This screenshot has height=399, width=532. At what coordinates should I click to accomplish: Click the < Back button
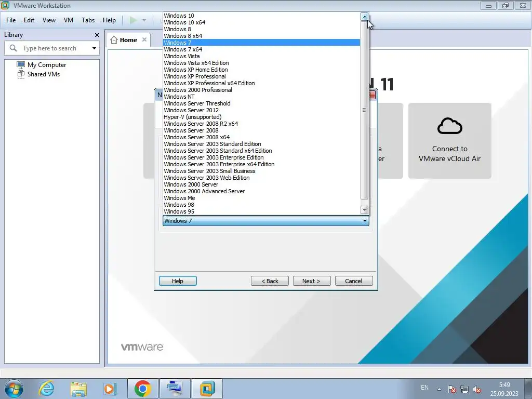[270, 281]
